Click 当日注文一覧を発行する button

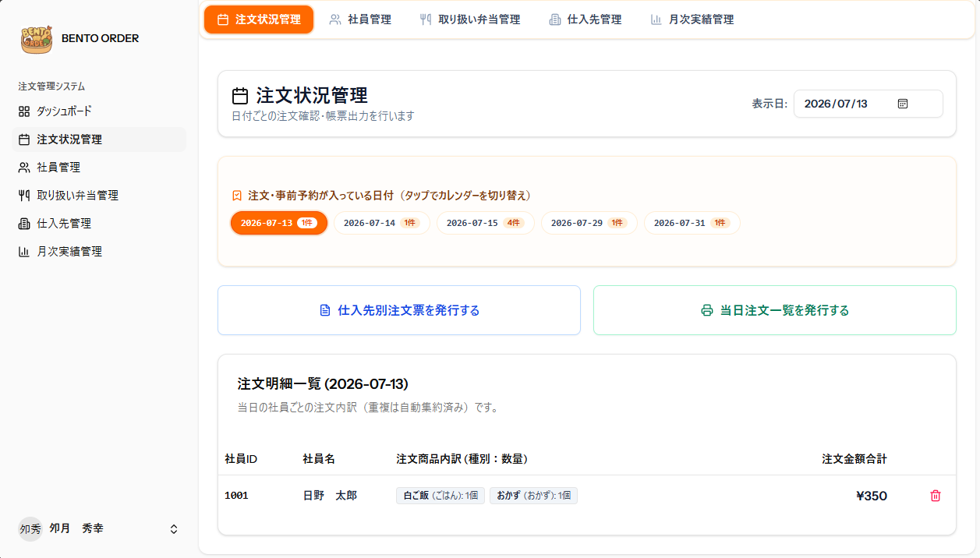(775, 310)
